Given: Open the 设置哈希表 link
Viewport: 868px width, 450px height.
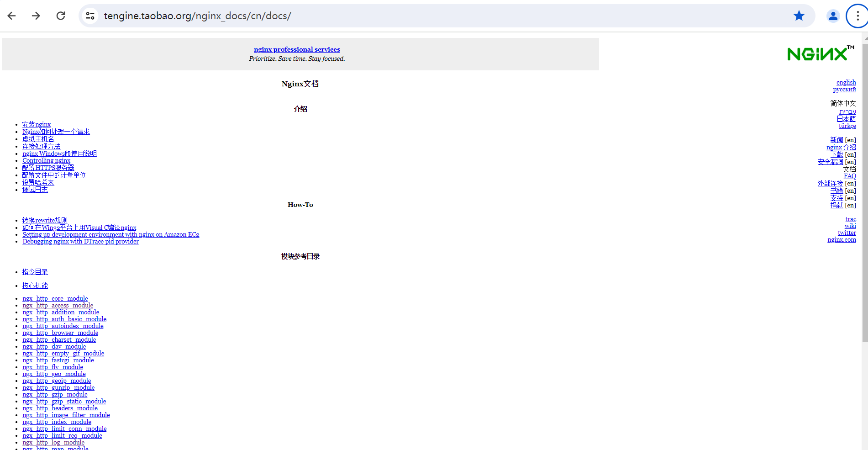Looking at the screenshot, I should [38, 182].
